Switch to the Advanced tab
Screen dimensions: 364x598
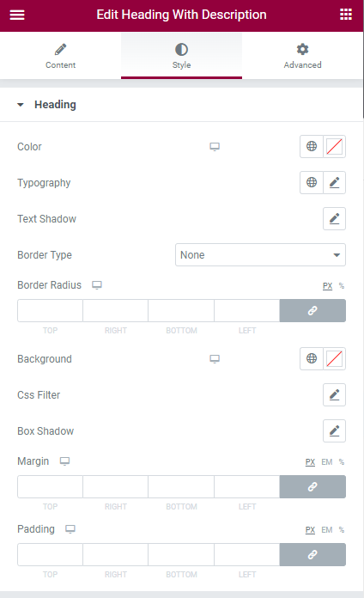(302, 56)
